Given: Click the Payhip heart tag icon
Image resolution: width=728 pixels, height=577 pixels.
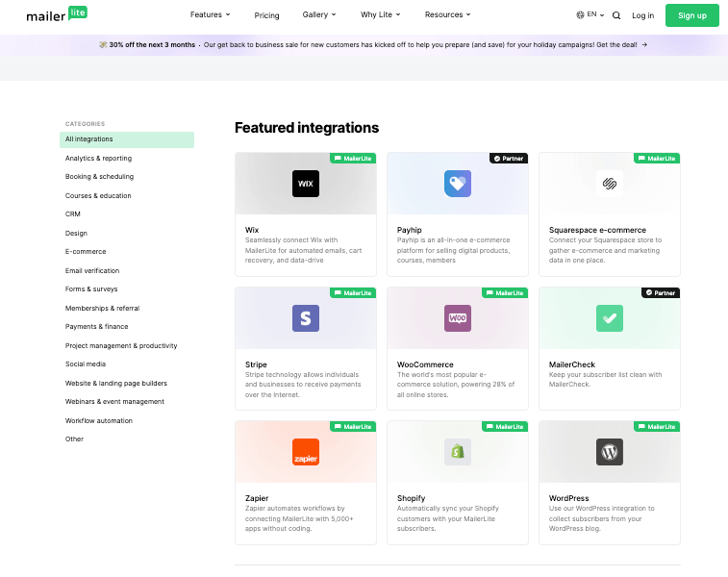Looking at the screenshot, I should tap(458, 184).
